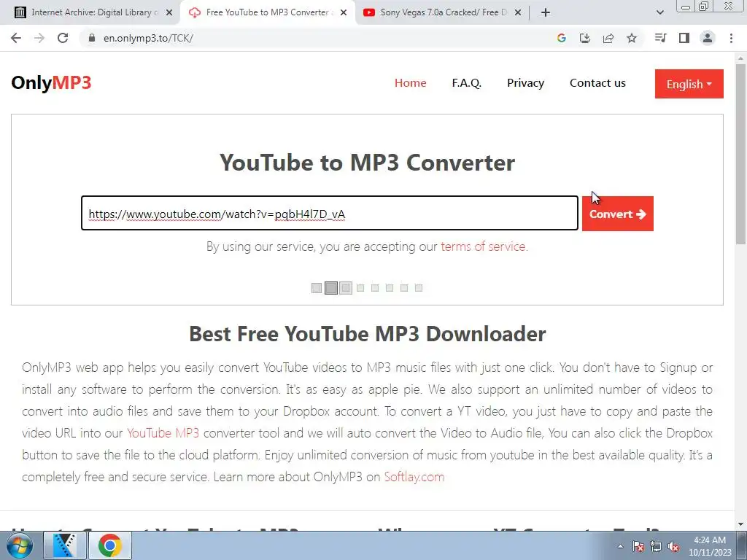Viewport: 747px width, 560px height.
Task: Bookmark the page with the star icon
Action: 632,38
